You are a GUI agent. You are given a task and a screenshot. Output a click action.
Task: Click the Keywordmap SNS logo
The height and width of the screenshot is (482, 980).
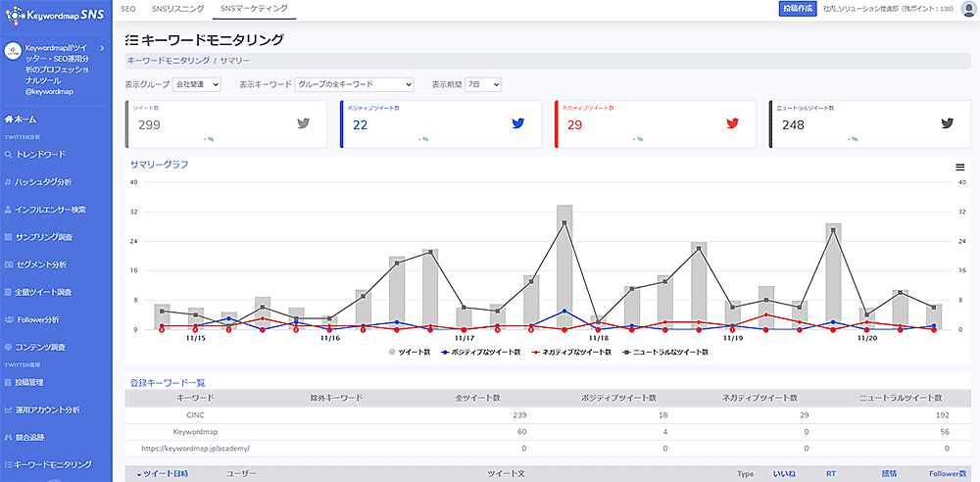(x=54, y=15)
